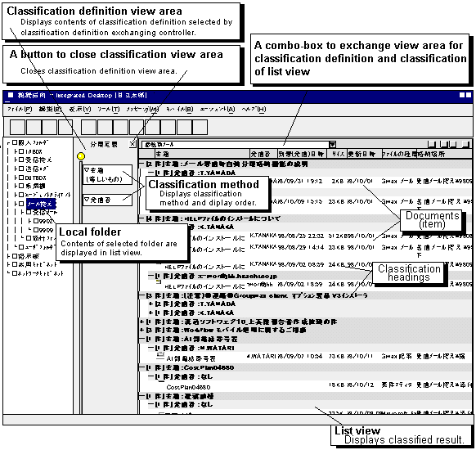Open the tools menu marked (T)
The image size is (476, 450).
click(x=109, y=110)
